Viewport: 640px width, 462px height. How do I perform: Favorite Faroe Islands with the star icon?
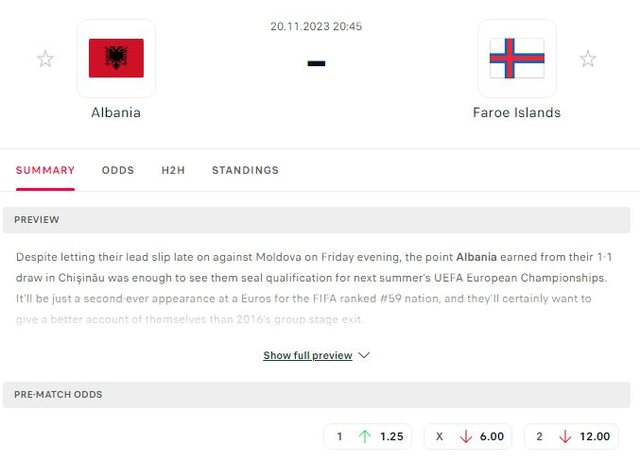click(588, 59)
